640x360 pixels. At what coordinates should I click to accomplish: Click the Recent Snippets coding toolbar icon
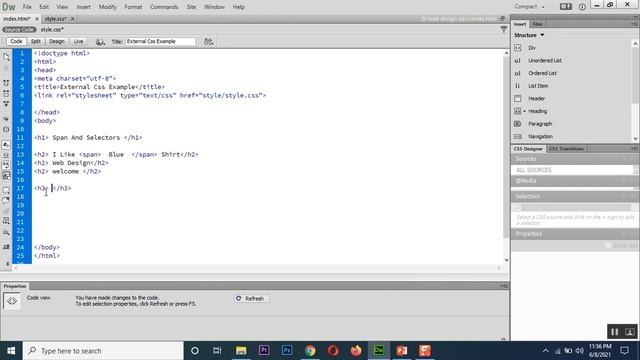[x=6, y=221]
